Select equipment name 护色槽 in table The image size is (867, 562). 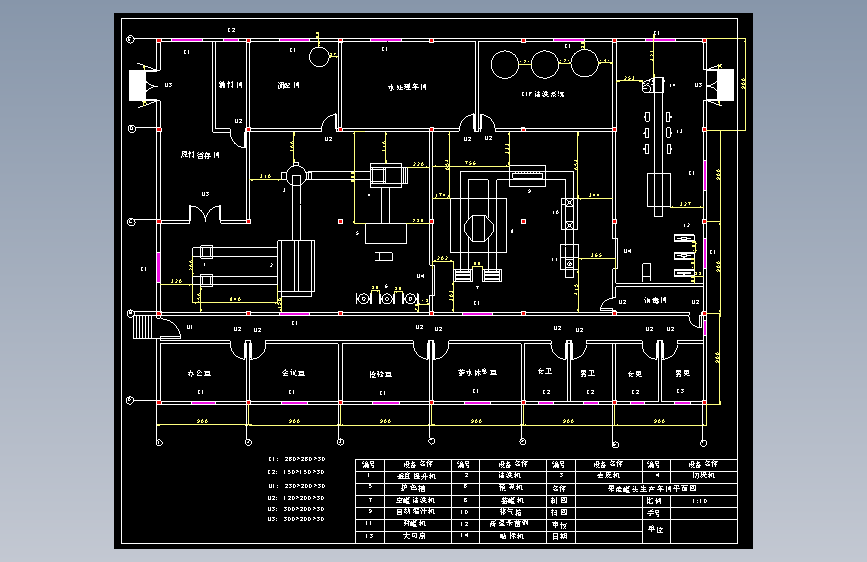[x=413, y=488]
